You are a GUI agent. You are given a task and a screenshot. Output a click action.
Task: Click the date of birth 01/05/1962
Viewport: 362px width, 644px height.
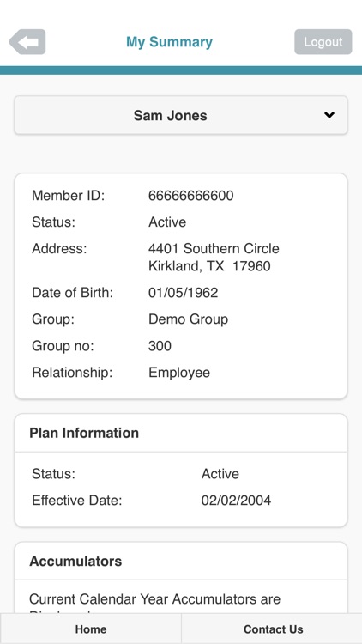(x=183, y=293)
